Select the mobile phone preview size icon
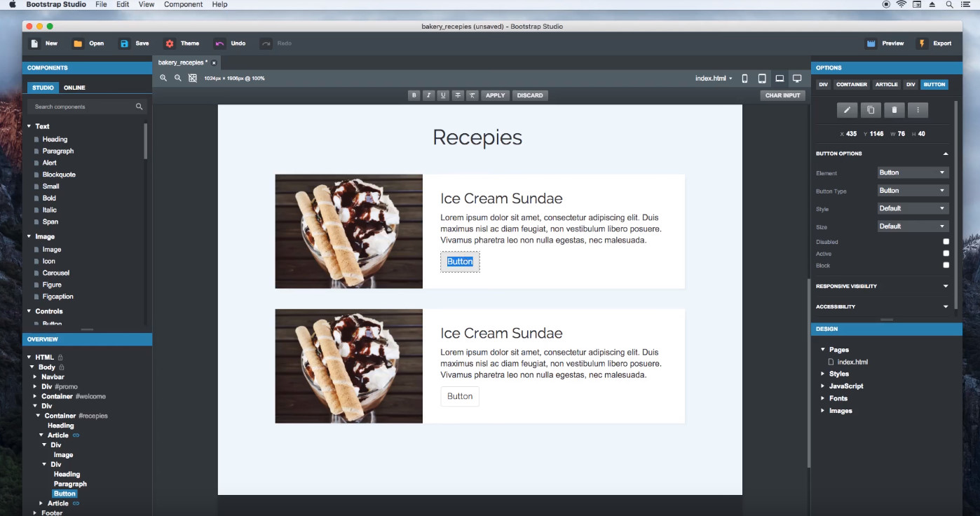This screenshot has width=980, height=516. click(744, 79)
